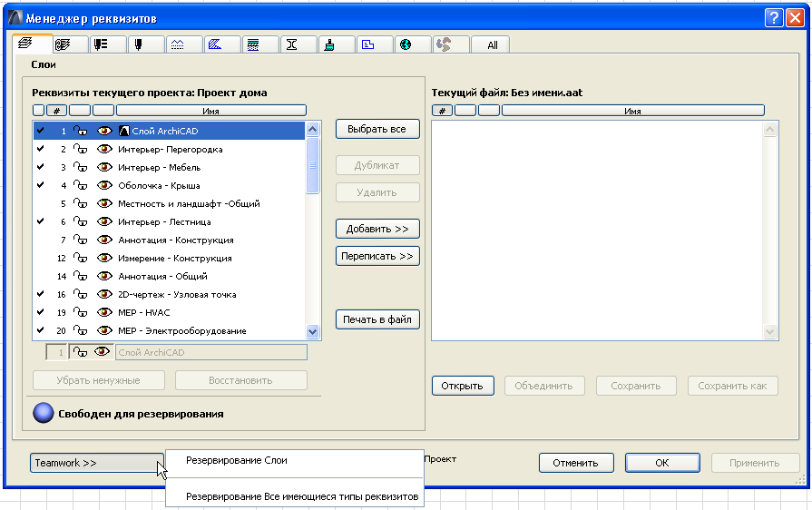
Task: Click eye icon in edit field below list
Action: pyautogui.click(x=102, y=352)
